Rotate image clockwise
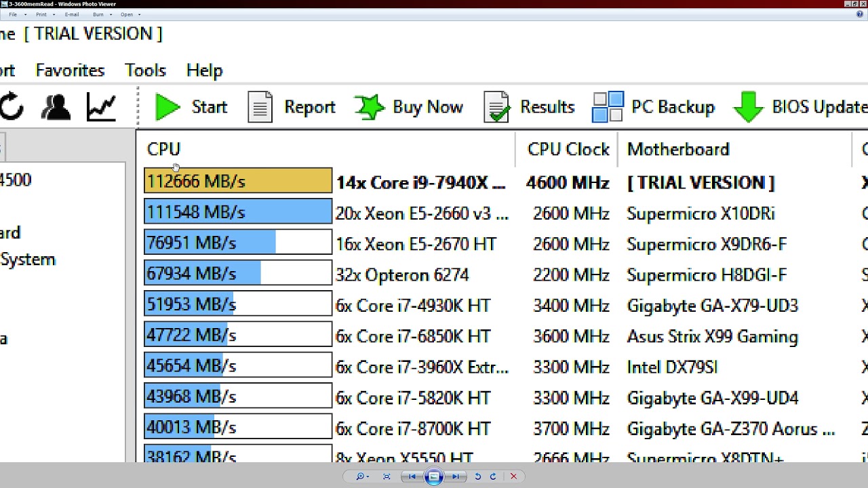 493,476
